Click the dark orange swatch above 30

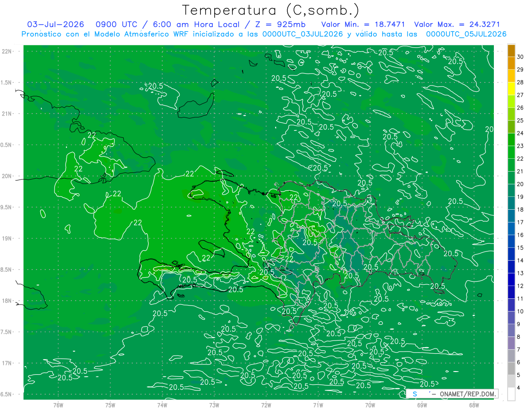[512, 51]
